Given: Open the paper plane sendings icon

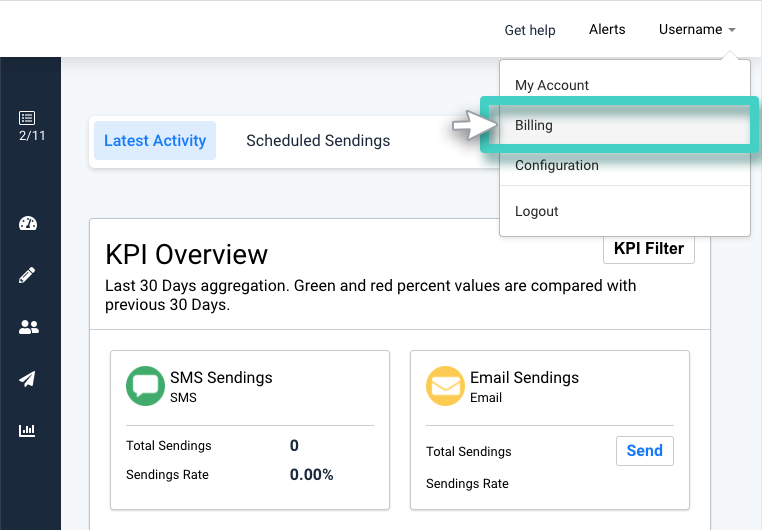Looking at the screenshot, I should (27, 379).
